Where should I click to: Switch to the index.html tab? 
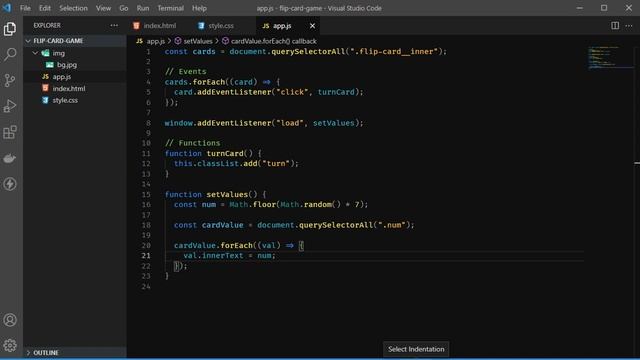[159, 26]
